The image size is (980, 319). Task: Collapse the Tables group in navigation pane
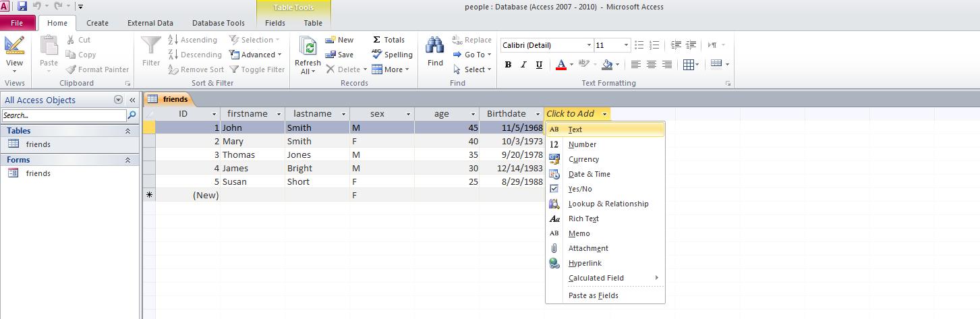127,131
